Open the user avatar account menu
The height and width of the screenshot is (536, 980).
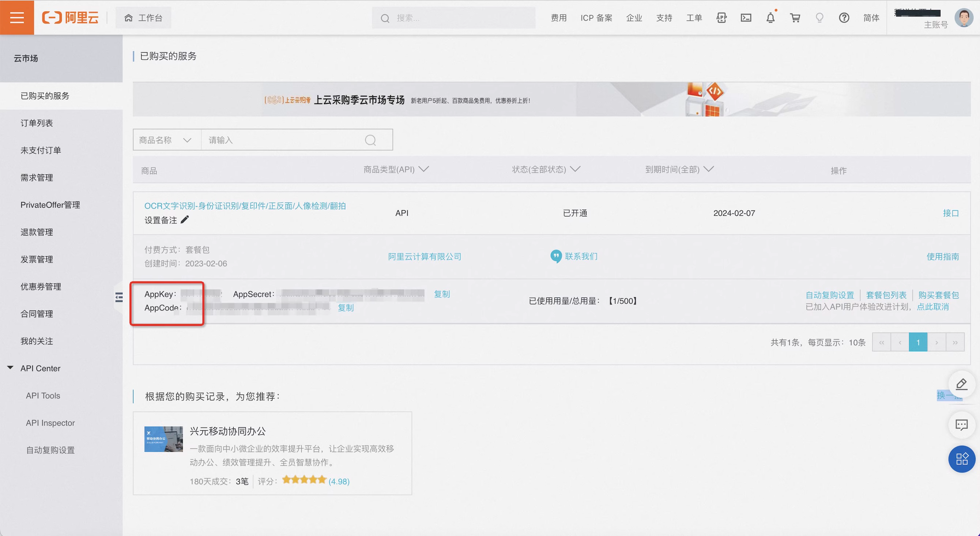coord(964,18)
